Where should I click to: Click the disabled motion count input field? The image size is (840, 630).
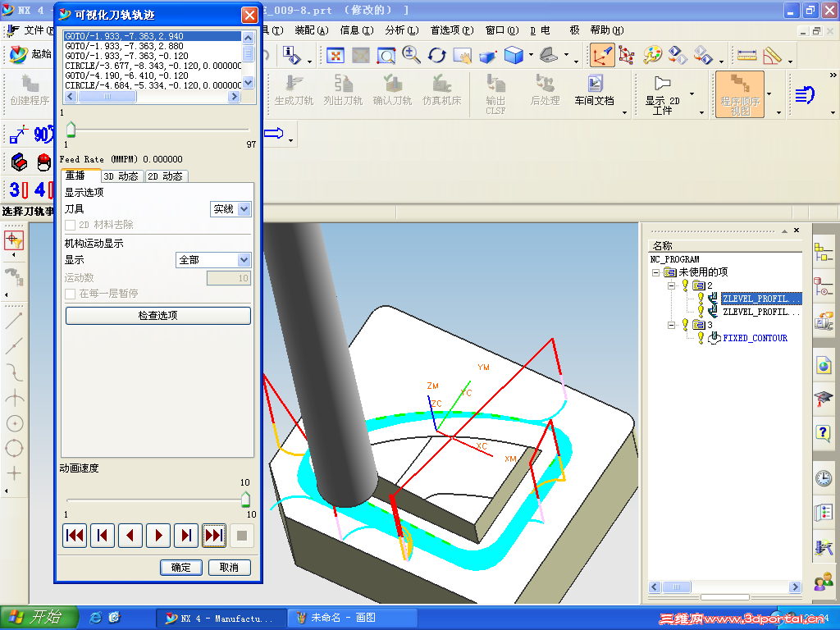click(229, 278)
